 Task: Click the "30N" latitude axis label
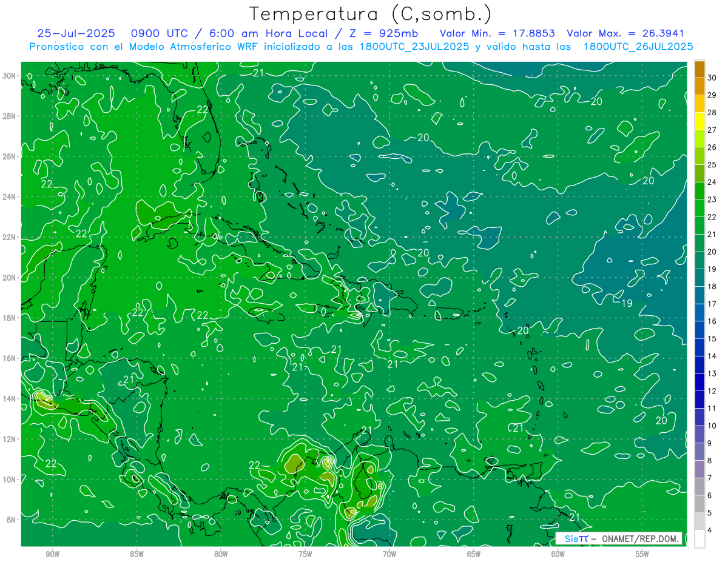point(10,76)
